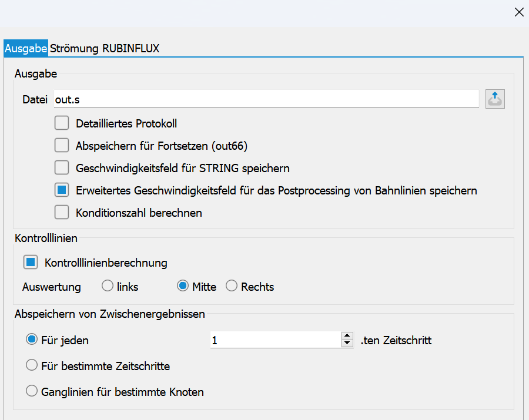Click the Zeitschritt number input field
The height and width of the screenshot is (420, 529).
[x=273, y=340]
